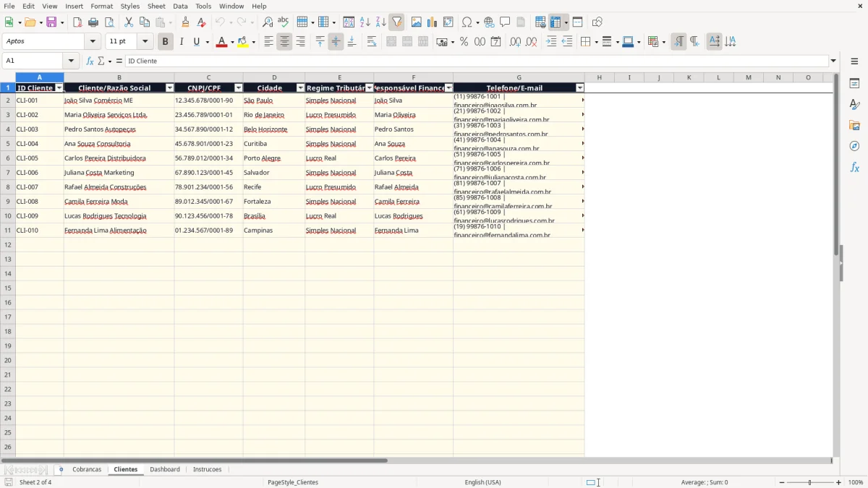The height and width of the screenshot is (488, 868).
Task: Copy the selected cells
Action: (145, 22)
